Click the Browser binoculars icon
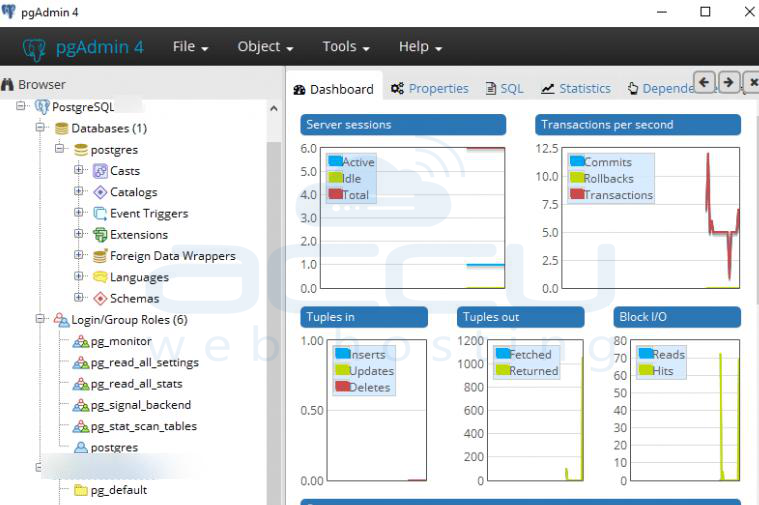This screenshot has width=759, height=505. (x=7, y=85)
